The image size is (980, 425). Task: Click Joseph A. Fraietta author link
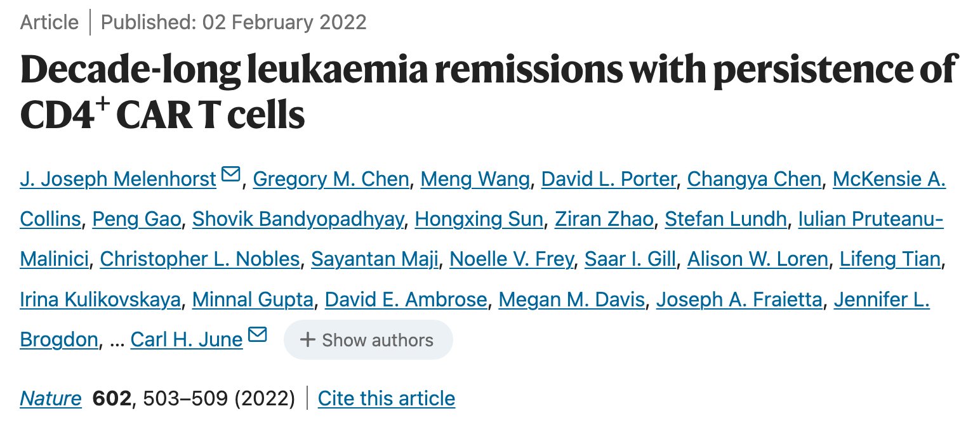click(x=739, y=299)
